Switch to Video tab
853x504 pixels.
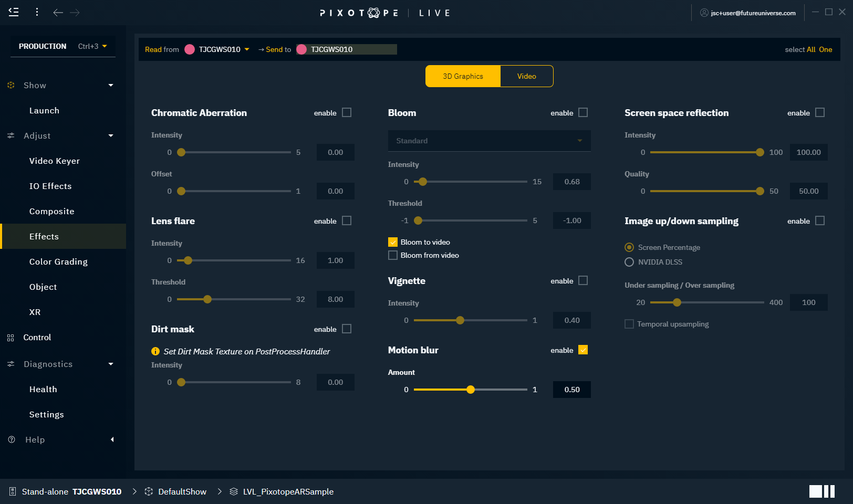coord(527,76)
